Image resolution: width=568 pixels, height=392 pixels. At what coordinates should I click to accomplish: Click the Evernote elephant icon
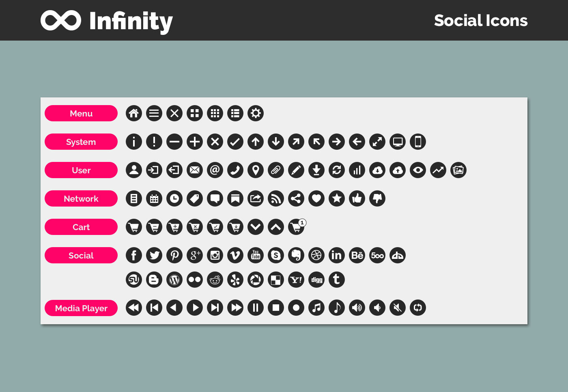tap(296, 255)
